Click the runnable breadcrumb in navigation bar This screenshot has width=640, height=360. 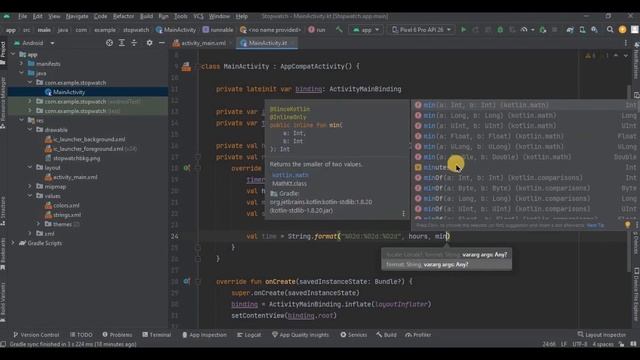pos(218,30)
